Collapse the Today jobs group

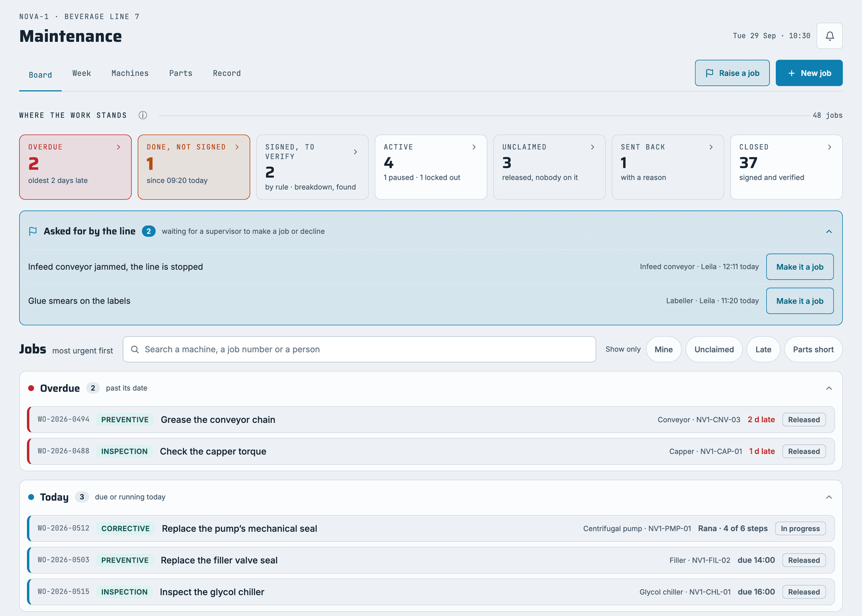coord(829,497)
